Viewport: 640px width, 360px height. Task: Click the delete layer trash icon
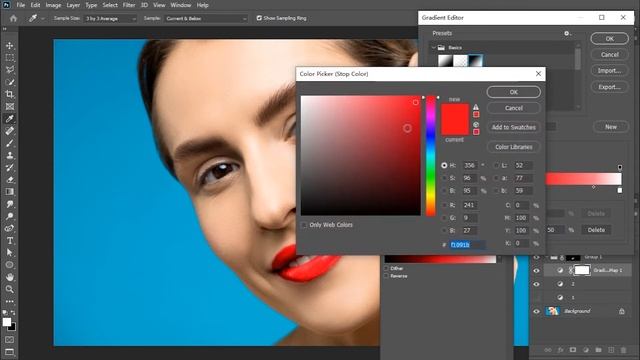click(623, 350)
